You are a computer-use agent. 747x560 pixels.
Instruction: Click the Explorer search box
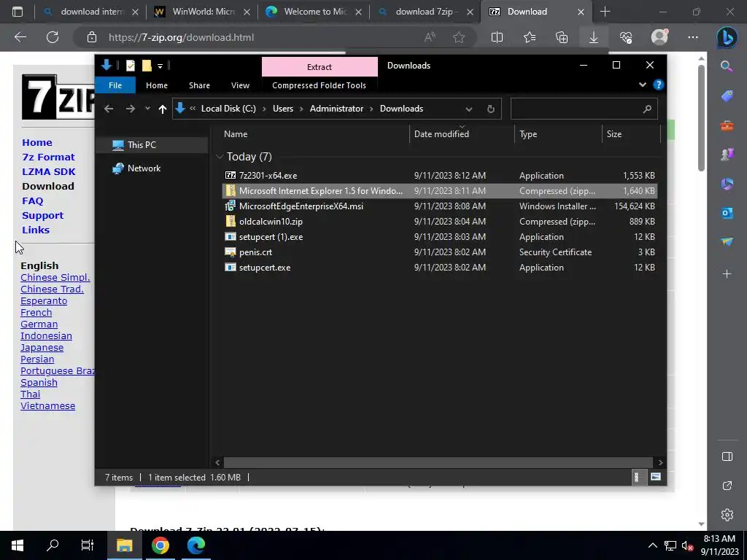(584, 109)
